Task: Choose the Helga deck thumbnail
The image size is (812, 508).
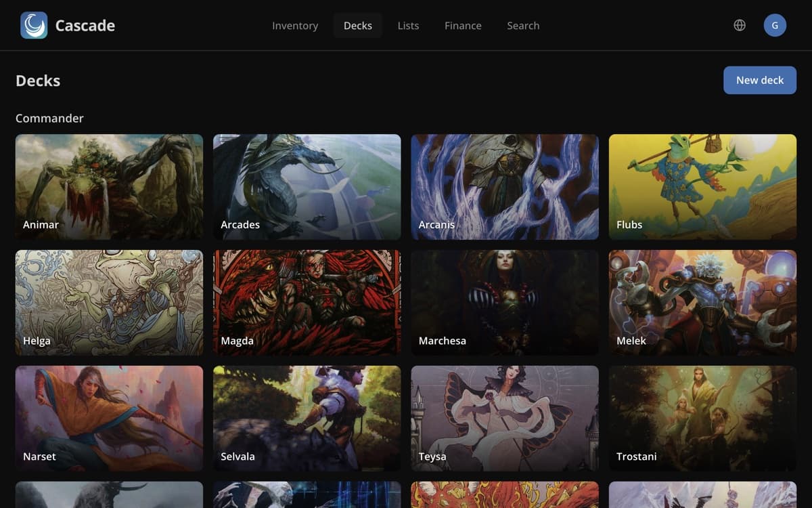Action: tap(109, 303)
